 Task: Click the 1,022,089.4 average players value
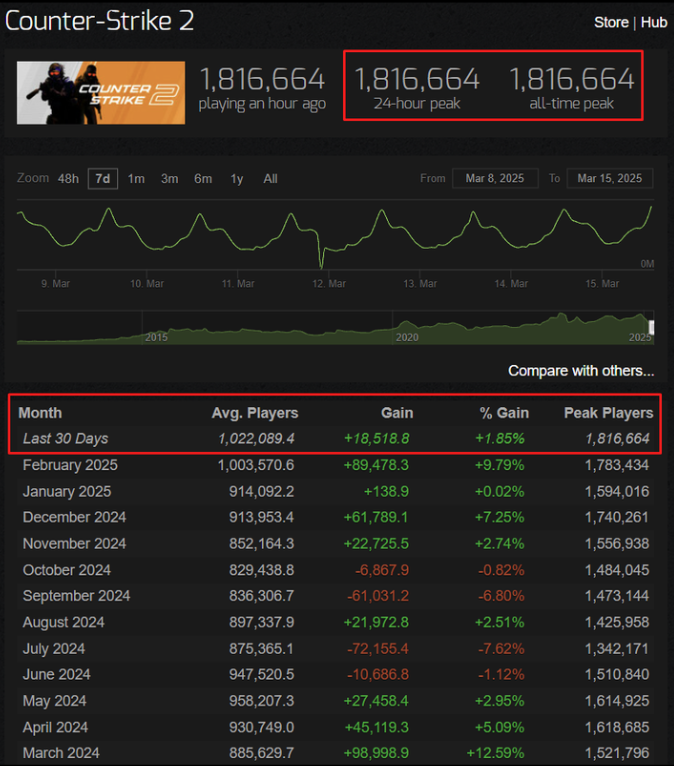click(x=256, y=439)
